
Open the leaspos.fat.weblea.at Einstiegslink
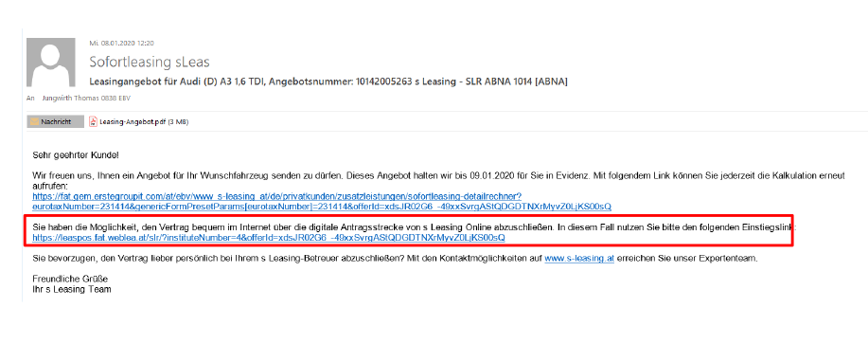(269, 237)
